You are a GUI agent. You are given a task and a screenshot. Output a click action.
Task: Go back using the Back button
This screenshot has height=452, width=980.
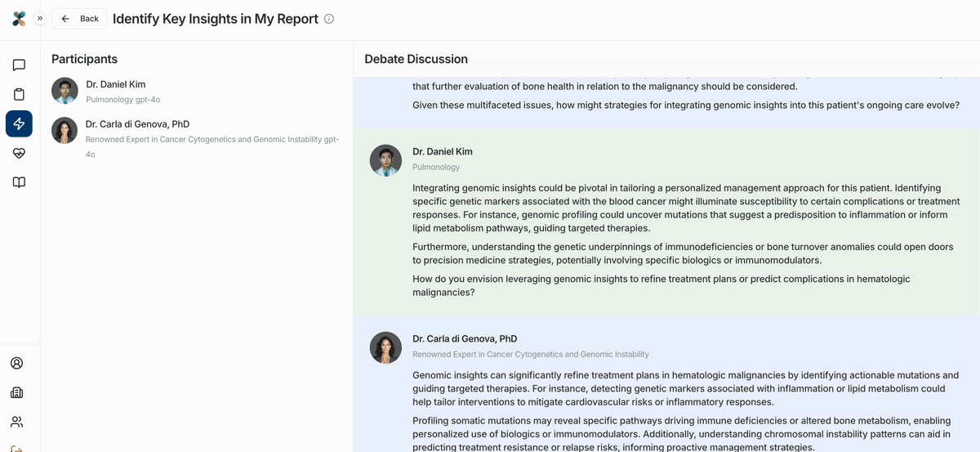79,19
